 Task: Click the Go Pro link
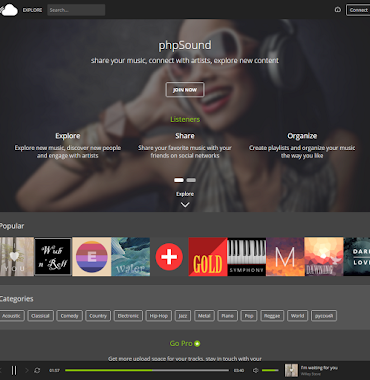pyautogui.click(x=181, y=343)
